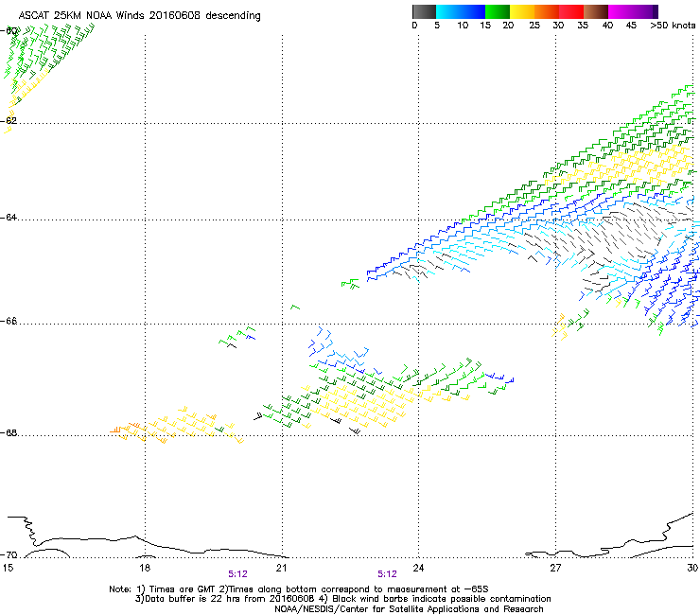
Task: Click the legend label "45"
Action: (x=631, y=26)
